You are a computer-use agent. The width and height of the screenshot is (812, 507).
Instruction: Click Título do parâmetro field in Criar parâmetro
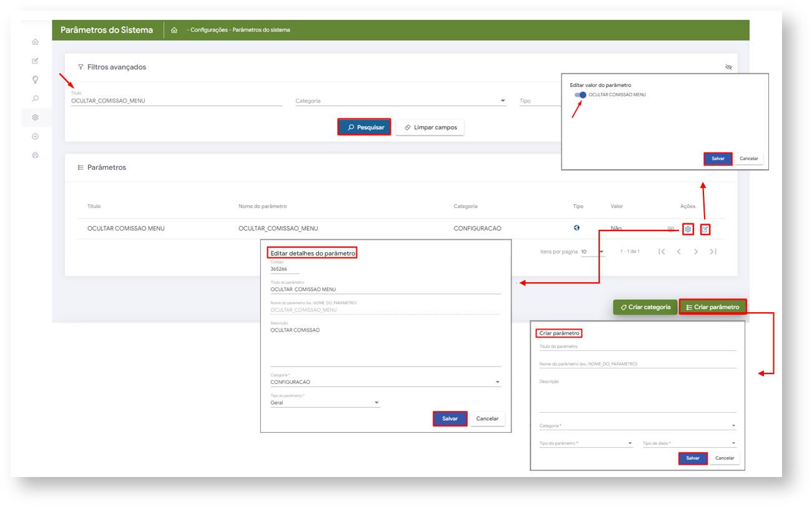point(638,346)
